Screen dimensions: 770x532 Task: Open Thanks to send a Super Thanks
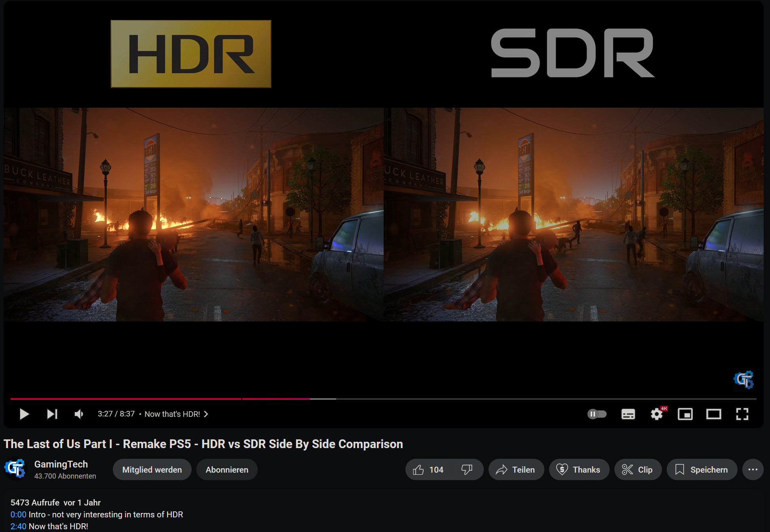(x=579, y=469)
